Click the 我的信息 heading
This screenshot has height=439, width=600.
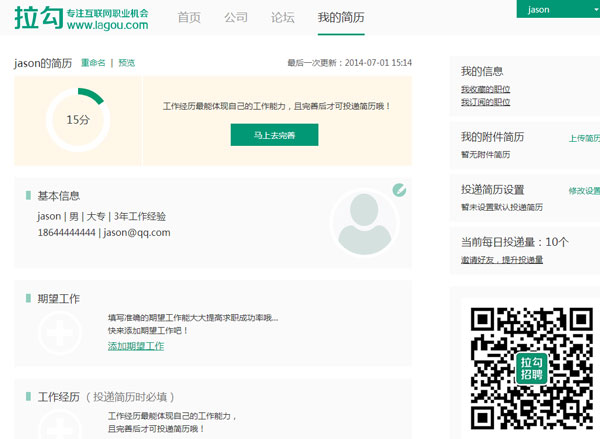[482, 71]
